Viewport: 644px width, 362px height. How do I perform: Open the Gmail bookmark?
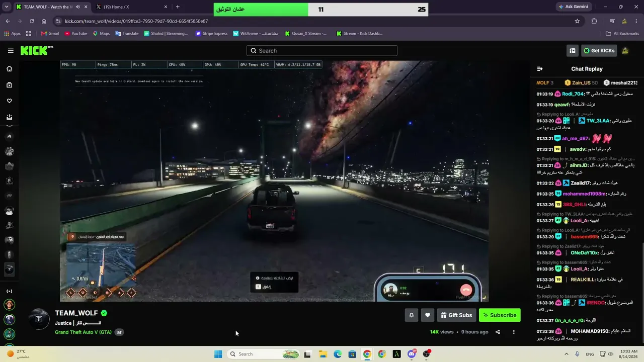(x=50, y=34)
